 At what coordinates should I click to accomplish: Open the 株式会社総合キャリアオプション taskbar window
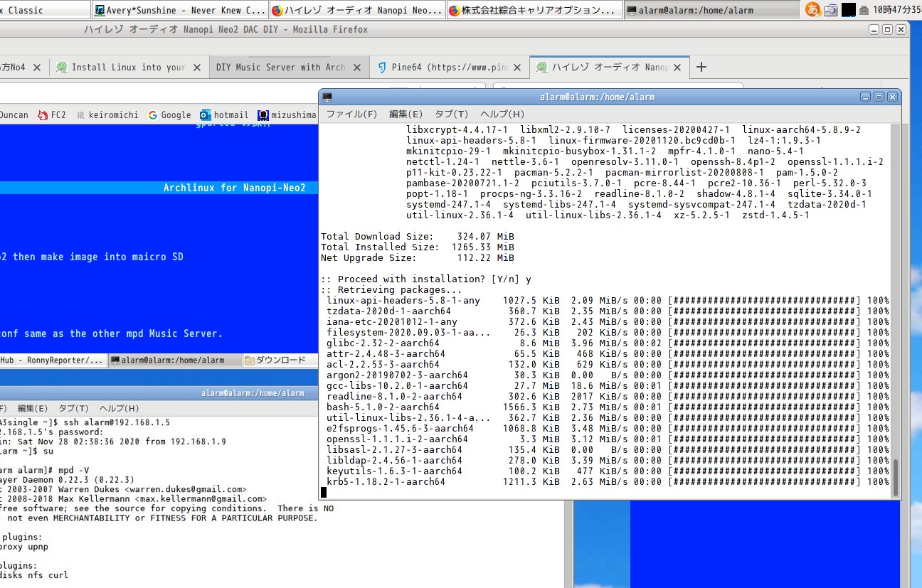[534, 11]
